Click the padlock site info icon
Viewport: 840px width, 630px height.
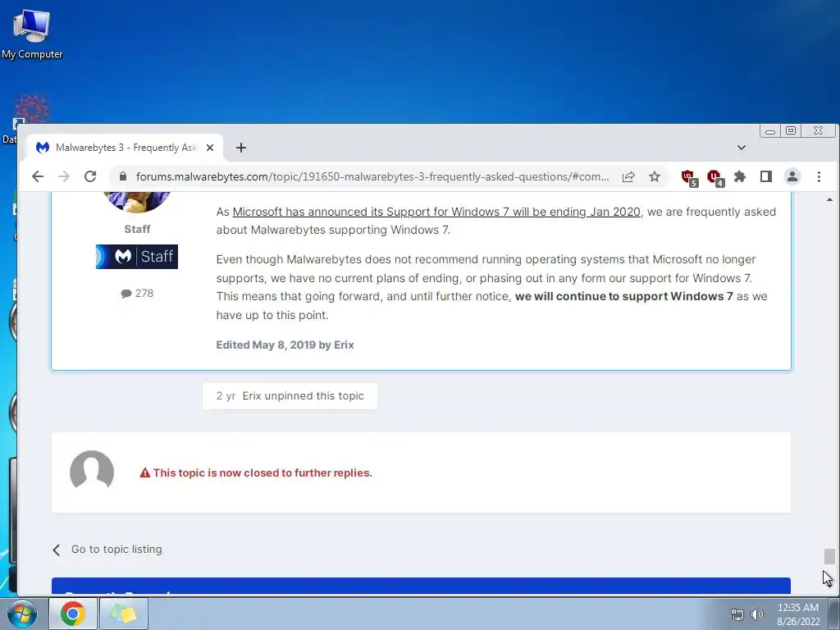[x=123, y=176]
